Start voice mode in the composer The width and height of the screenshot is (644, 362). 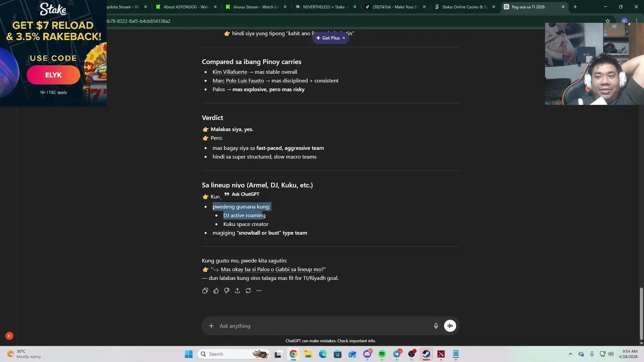(x=450, y=326)
